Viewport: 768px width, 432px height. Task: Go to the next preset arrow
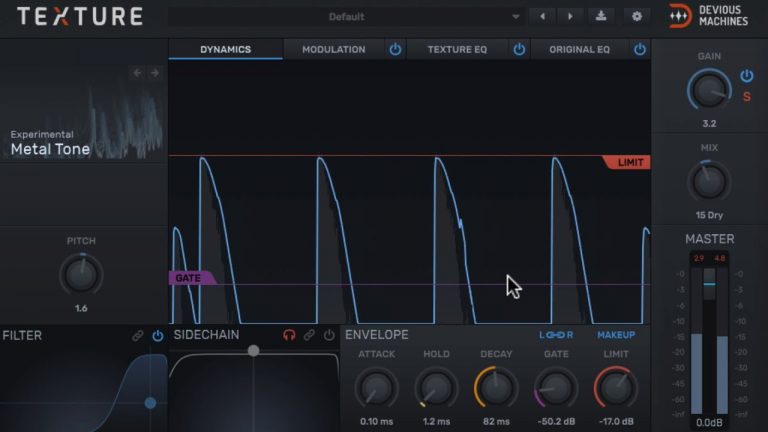click(x=570, y=16)
